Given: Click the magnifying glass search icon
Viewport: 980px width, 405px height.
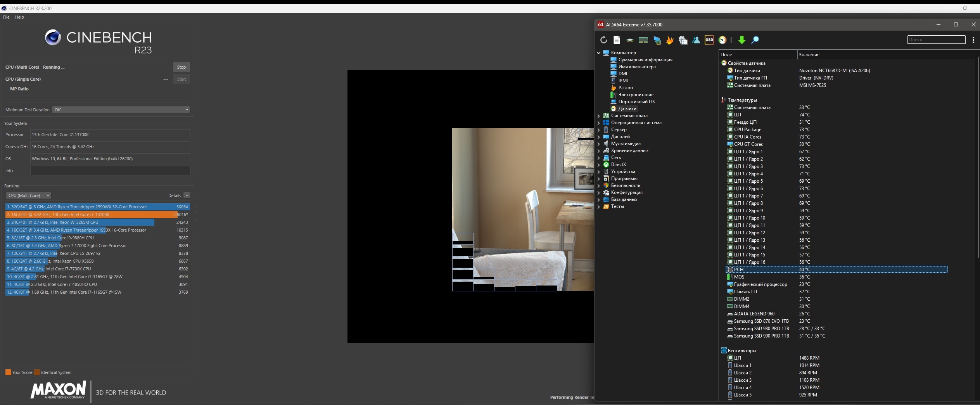Looking at the screenshot, I should coord(755,40).
